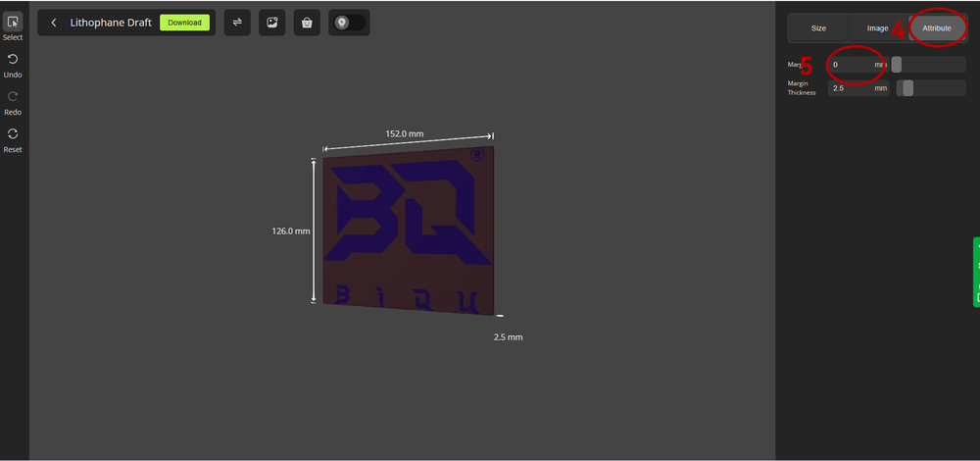Click the BIQU lithophane model
This screenshot has width=980, height=461.
[408, 230]
